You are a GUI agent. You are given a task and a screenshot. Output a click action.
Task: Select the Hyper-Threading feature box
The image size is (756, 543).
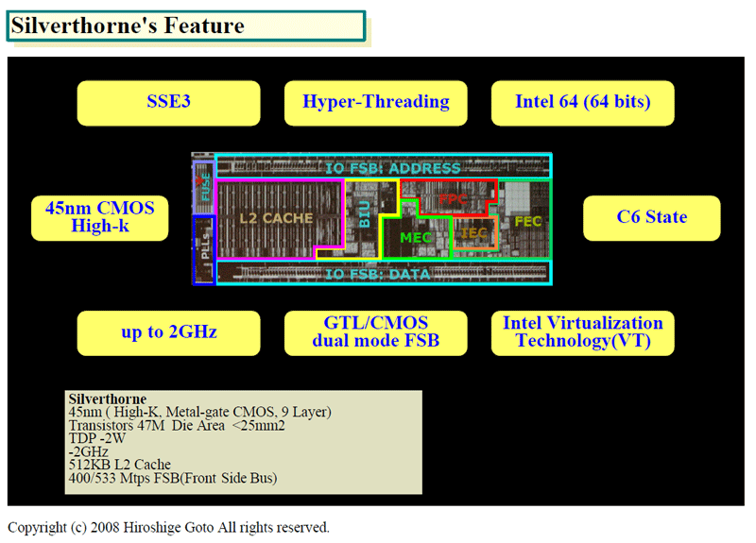[375, 103]
